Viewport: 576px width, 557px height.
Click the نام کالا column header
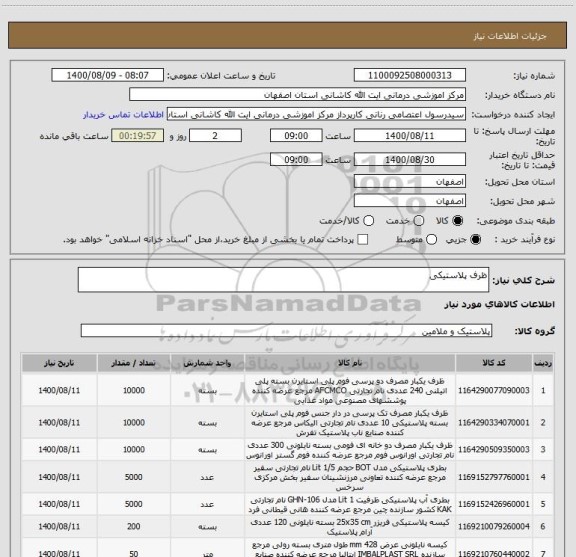pos(350,363)
